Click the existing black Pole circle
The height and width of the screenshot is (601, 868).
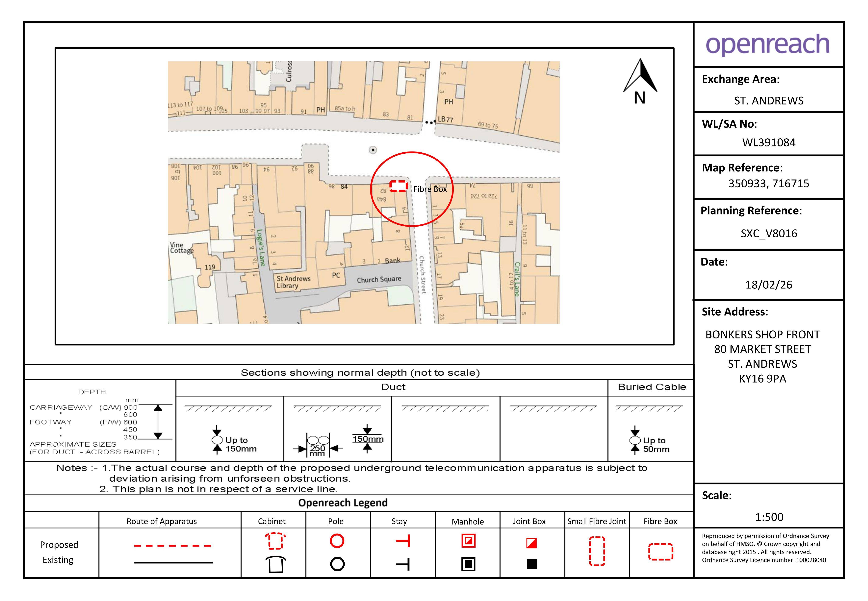click(337, 564)
